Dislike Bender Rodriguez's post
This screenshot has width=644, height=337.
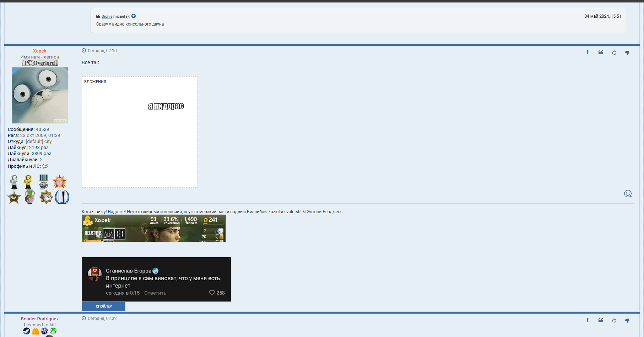coord(627,320)
